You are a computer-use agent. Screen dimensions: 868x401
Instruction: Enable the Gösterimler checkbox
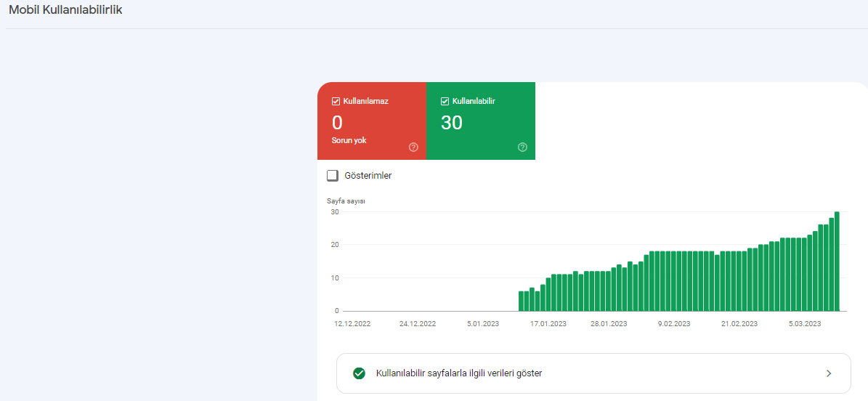(332, 176)
